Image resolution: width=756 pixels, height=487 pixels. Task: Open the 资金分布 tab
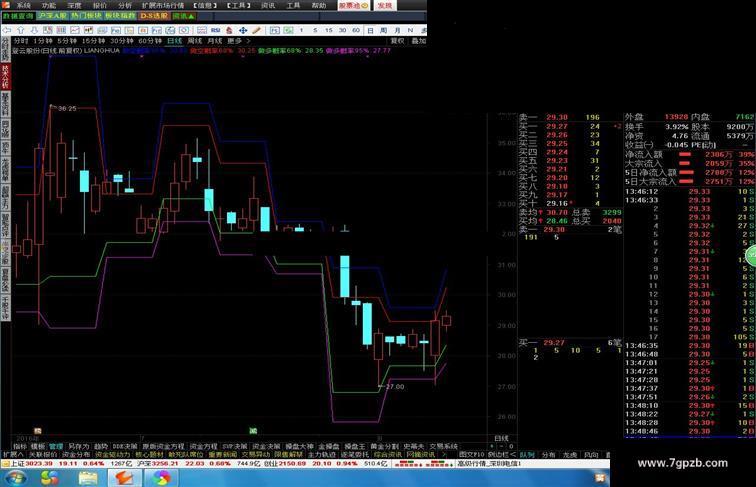(x=76, y=455)
